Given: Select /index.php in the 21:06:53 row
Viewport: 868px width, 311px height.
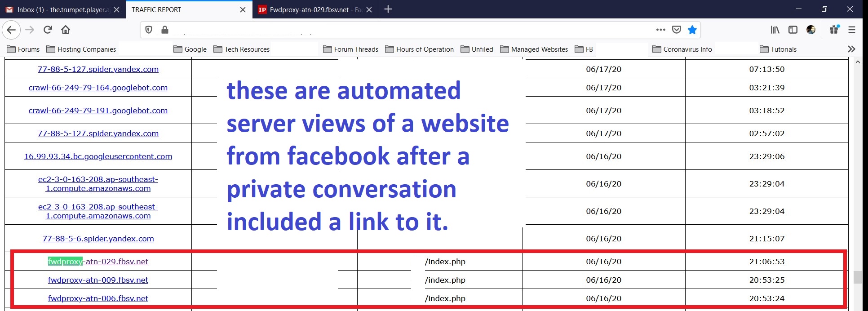Looking at the screenshot, I should pos(445,262).
